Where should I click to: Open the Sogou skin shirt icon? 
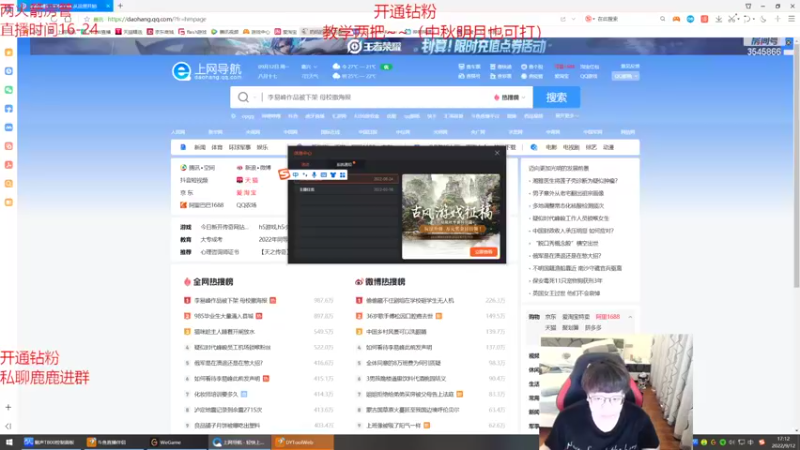333,175
